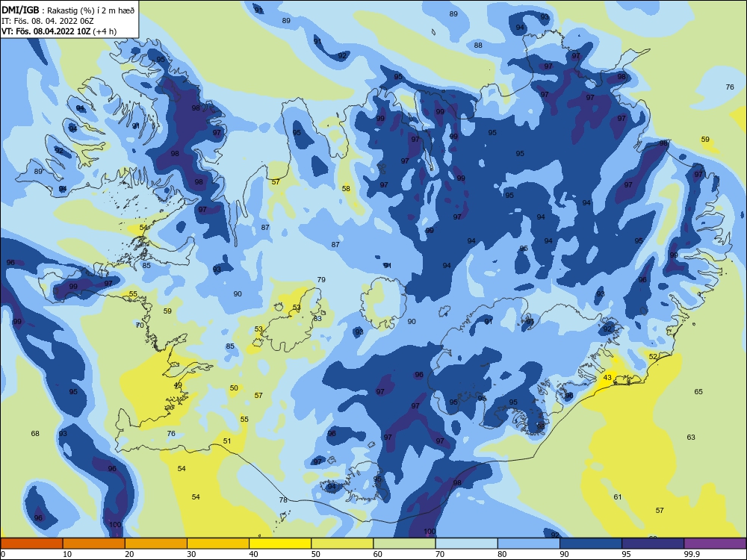Select the dark blue 90–95 legend swatch
This screenshot has width=747, height=560.
click(591, 544)
